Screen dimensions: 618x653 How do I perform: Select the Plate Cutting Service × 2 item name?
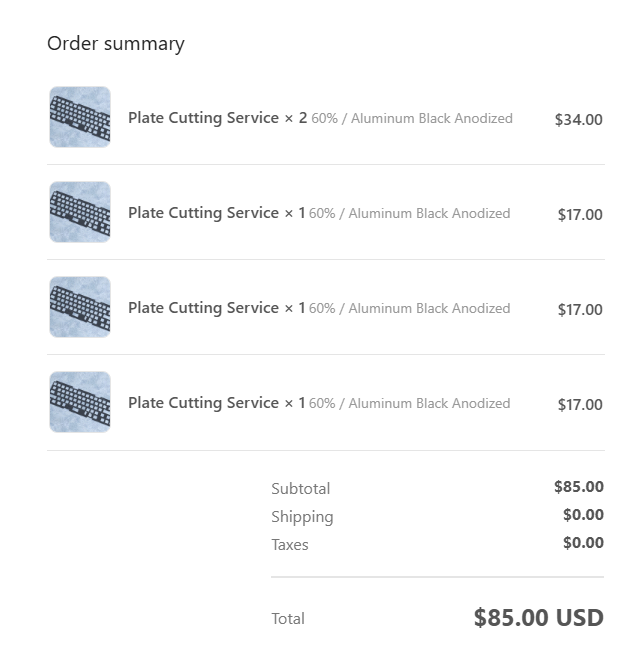(x=217, y=118)
